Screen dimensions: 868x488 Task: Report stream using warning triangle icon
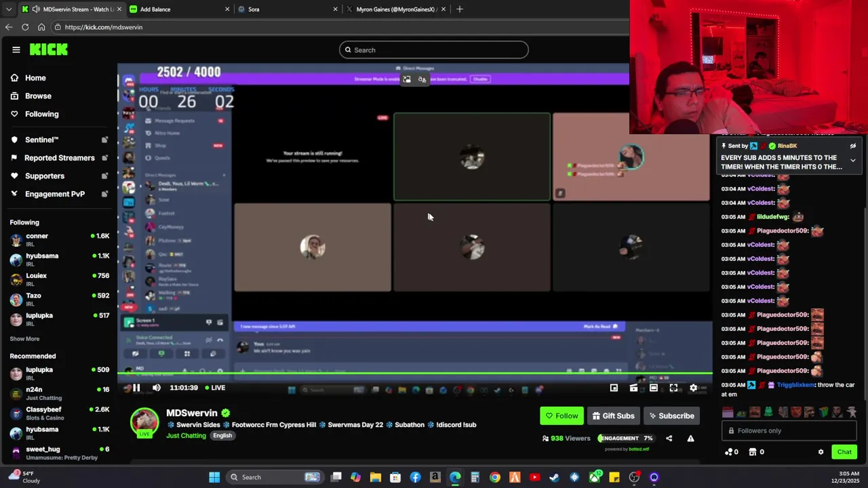coord(690,439)
